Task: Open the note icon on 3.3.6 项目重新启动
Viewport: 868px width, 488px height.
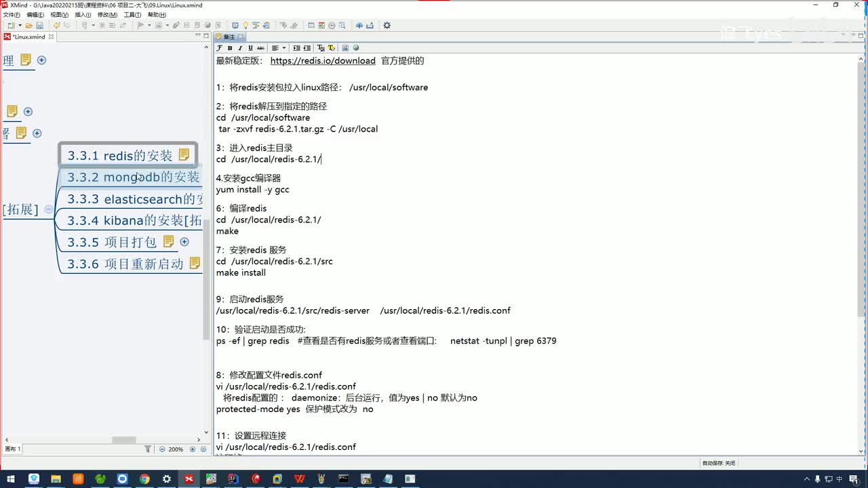Action: pos(195,263)
